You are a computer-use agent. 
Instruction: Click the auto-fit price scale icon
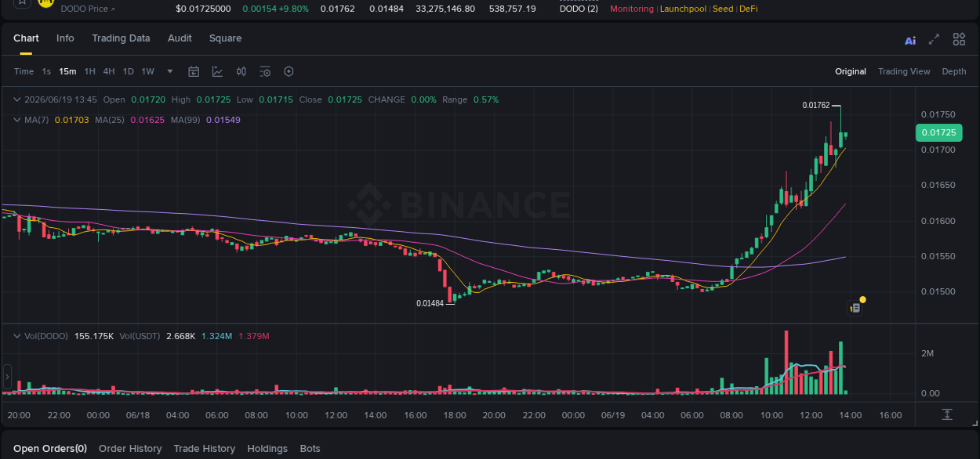(x=947, y=414)
